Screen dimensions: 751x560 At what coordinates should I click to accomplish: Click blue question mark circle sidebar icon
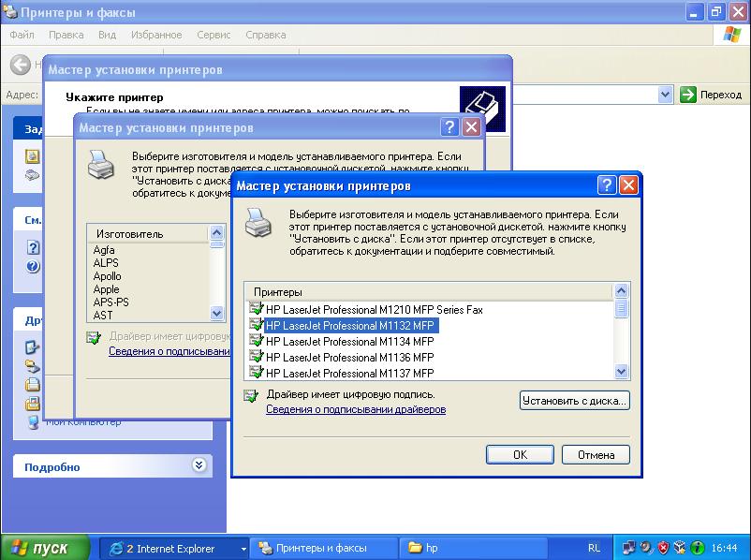pos(33,266)
